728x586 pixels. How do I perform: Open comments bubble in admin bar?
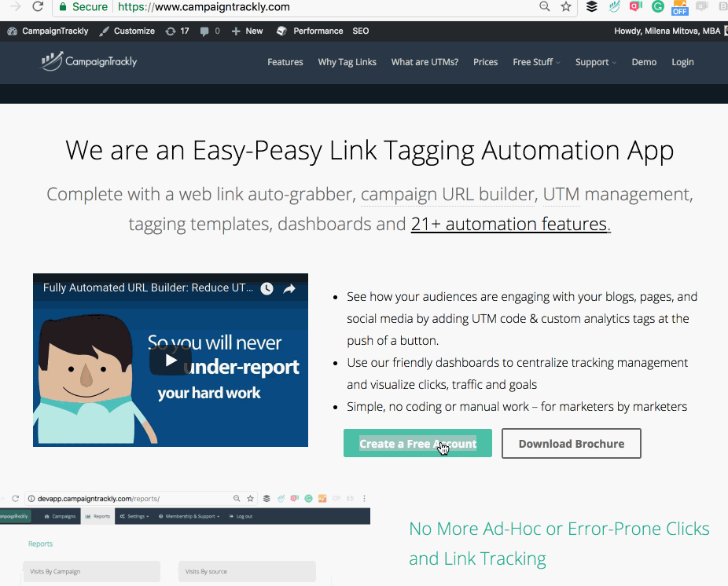(x=209, y=31)
